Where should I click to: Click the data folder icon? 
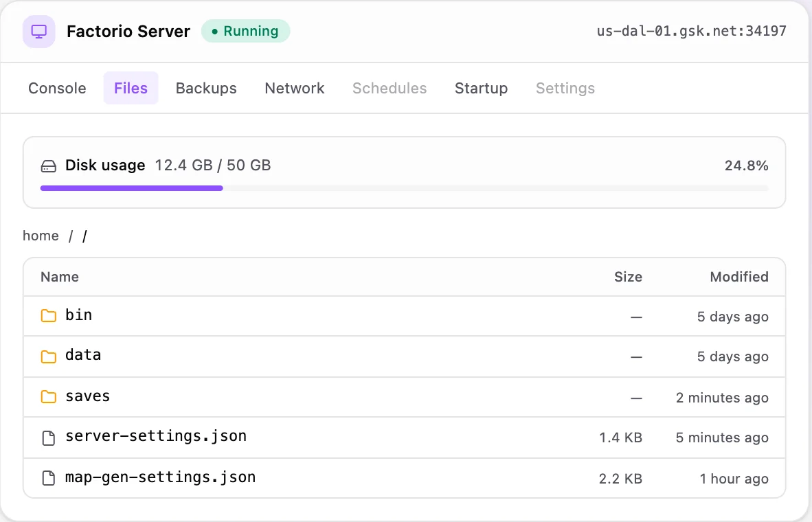click(48, 356)
